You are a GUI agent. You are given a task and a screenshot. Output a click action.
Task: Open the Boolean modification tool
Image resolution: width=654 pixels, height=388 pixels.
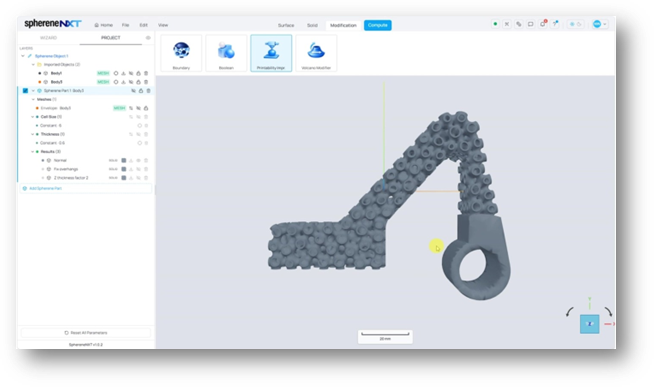tap(226, 53)
